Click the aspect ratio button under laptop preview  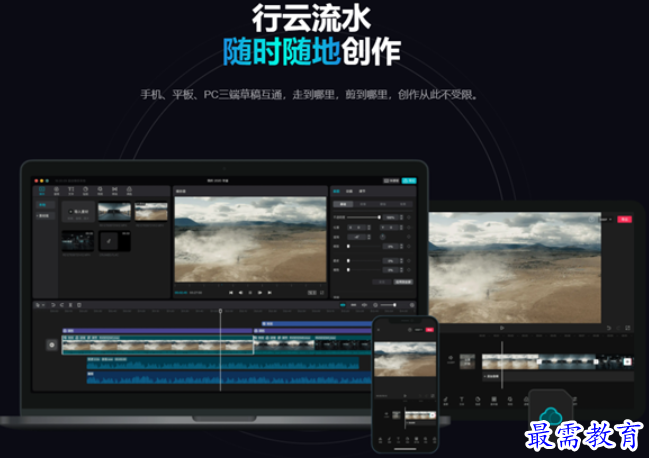(312, 293)
